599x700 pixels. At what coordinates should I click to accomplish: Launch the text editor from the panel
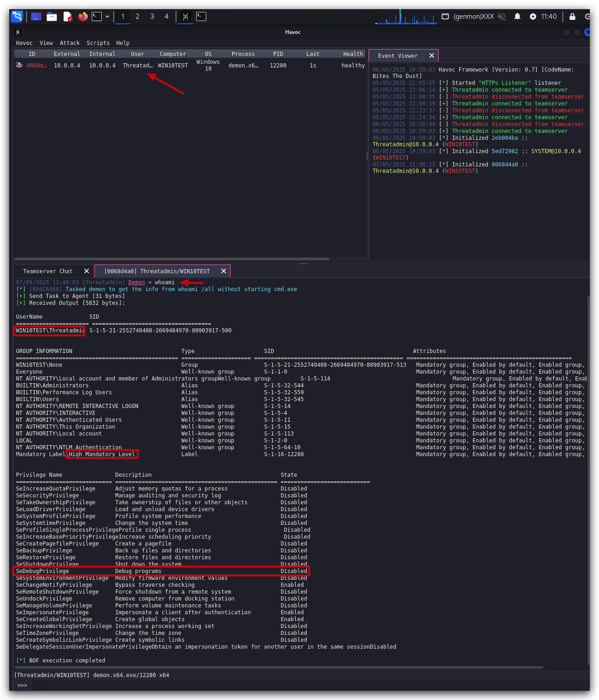68,17
